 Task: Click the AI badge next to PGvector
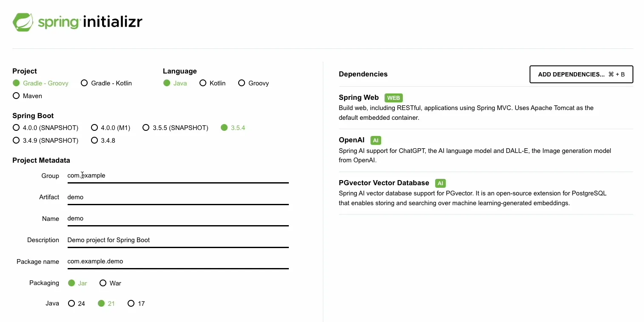click(440, 183)
